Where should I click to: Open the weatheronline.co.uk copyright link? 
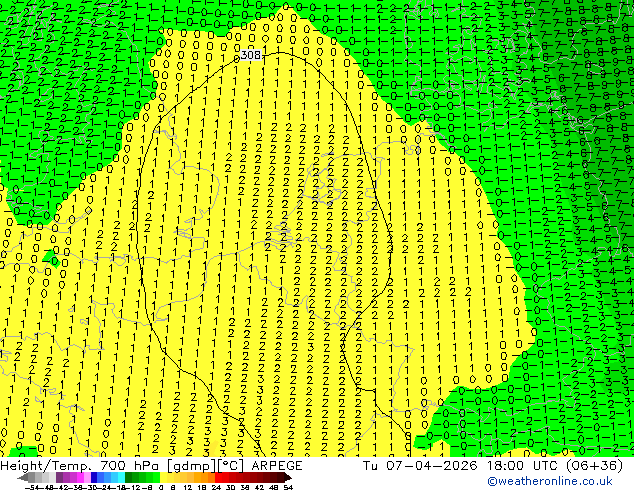coord(550,481)
